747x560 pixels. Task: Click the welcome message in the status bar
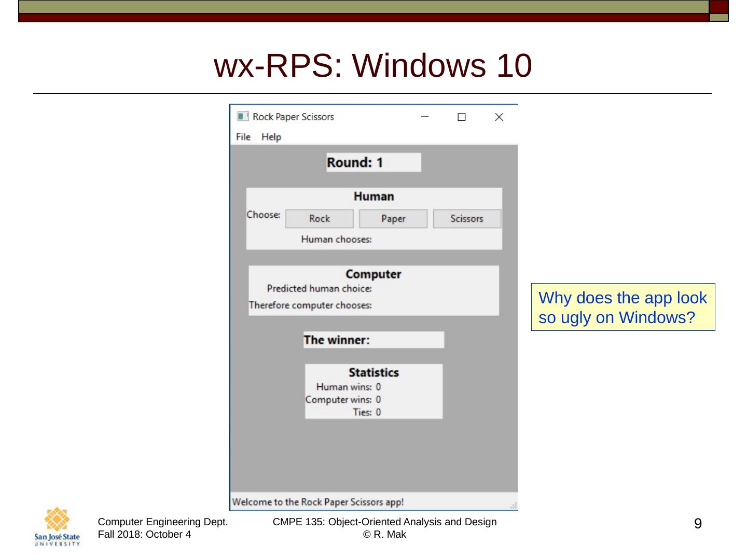click(x=317, y=502)
